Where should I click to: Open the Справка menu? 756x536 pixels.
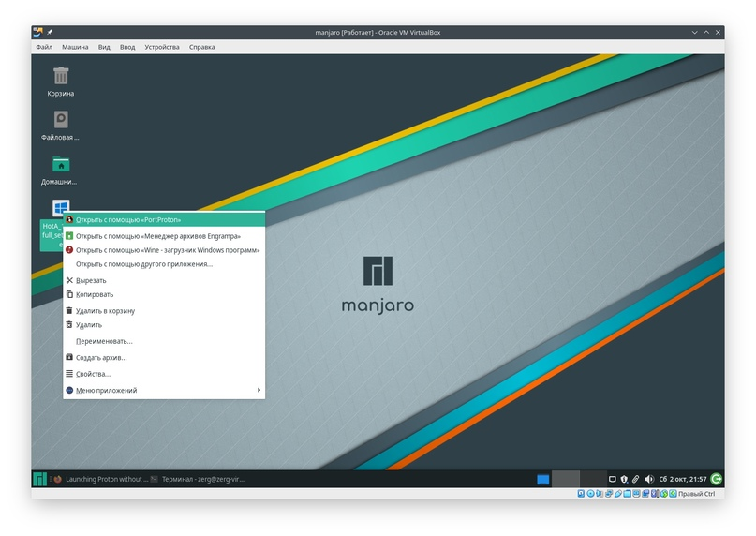[x=202, y=47]
